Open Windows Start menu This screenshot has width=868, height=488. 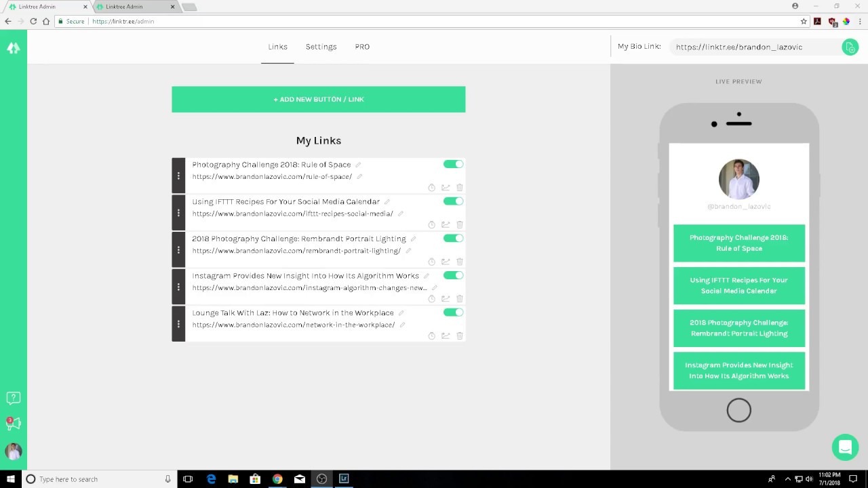click(11, 479)
